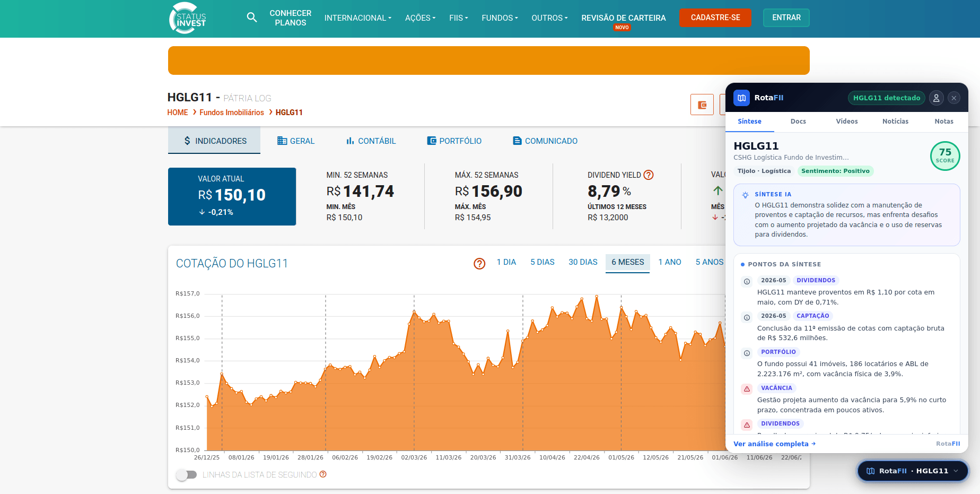Select 1 ANO chart period
Viewport: 980px width, 494px height.
(x=670, y=262)
